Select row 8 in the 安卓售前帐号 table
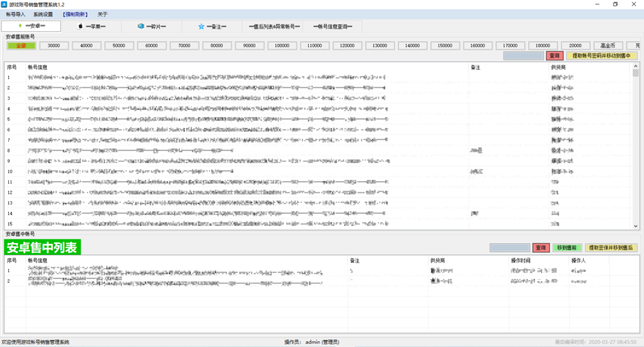Viewport: 644px width, 347px height. click(318, 151)
